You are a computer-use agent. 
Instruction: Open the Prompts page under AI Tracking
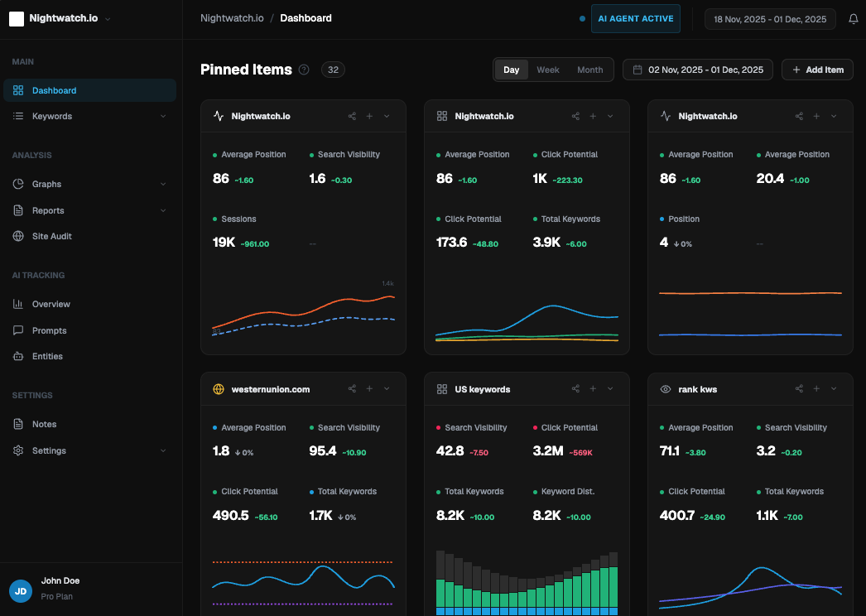[x=50, y=330]
